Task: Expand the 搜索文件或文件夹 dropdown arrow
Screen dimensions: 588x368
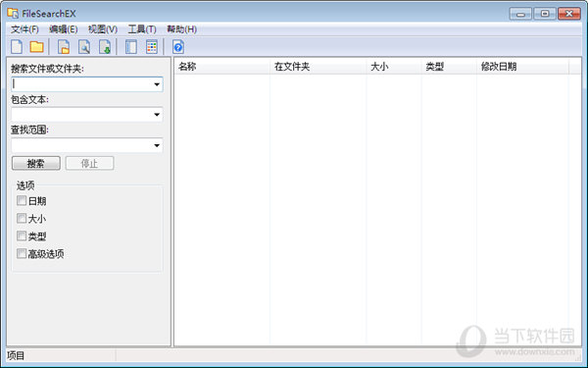Action: pyautogui.click(x=157, y=84)
